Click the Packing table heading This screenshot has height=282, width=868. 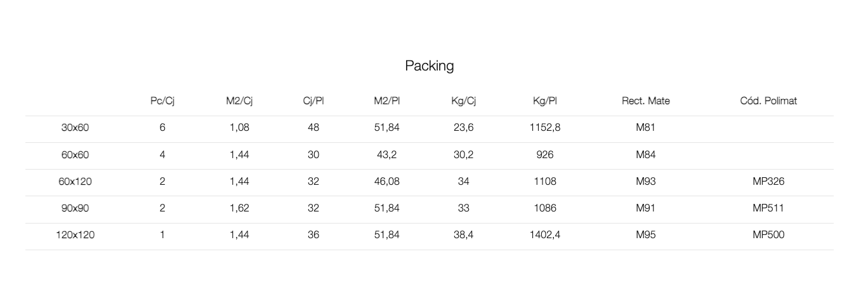(430, 65)
